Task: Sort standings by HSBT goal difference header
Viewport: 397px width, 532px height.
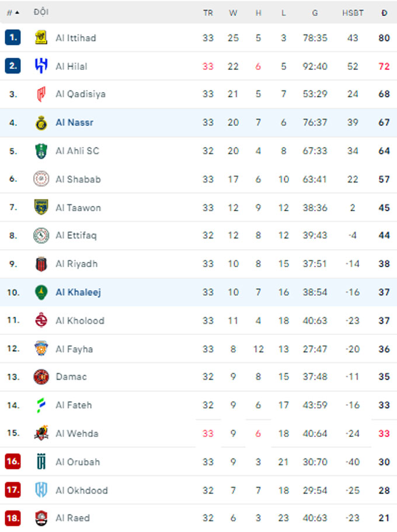Action: (353, 13)
